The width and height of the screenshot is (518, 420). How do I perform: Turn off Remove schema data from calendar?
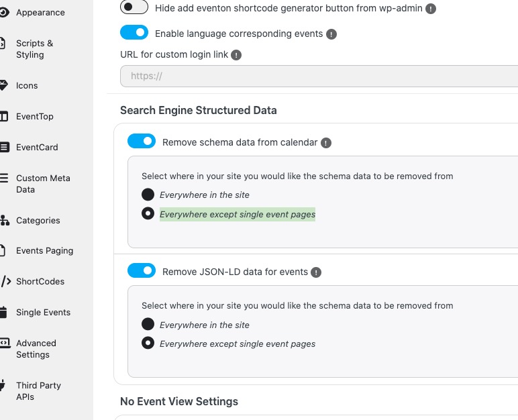(142, 142)
